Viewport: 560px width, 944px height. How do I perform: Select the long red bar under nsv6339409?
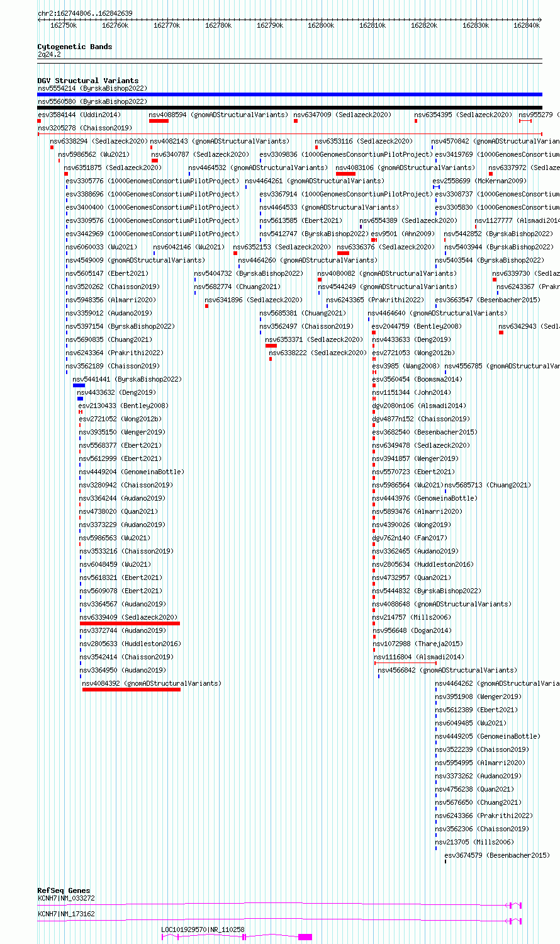130,623
